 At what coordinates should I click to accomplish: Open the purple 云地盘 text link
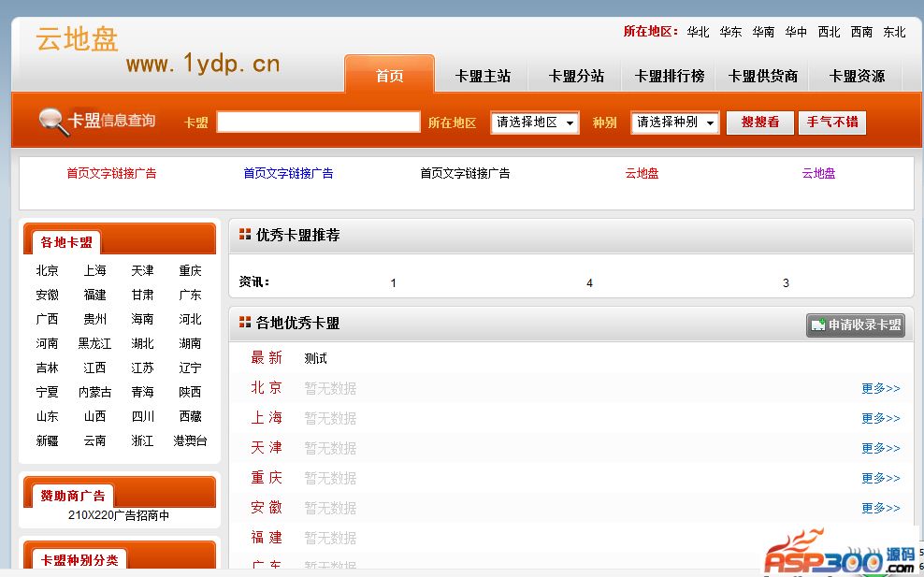[x=818, y=173]
